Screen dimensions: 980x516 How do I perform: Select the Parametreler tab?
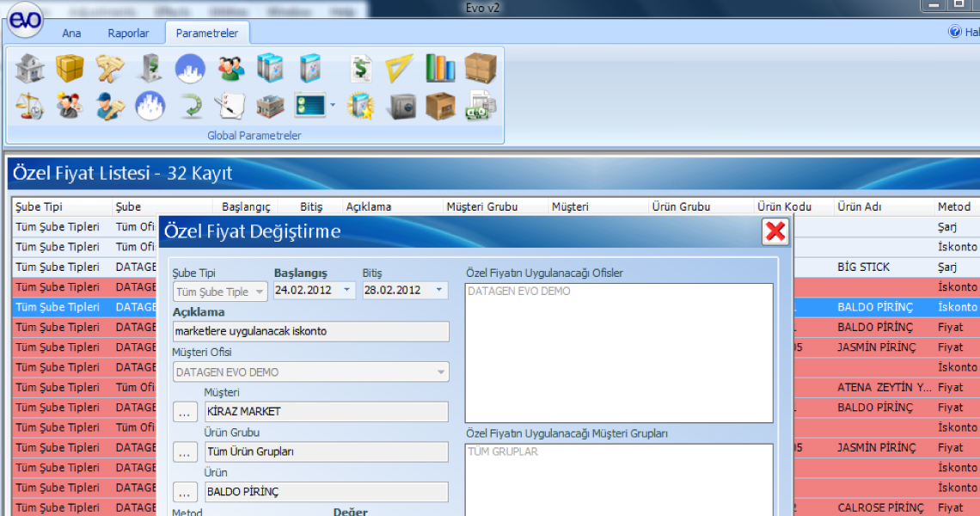pyautogui.click(x=207, y=34)
